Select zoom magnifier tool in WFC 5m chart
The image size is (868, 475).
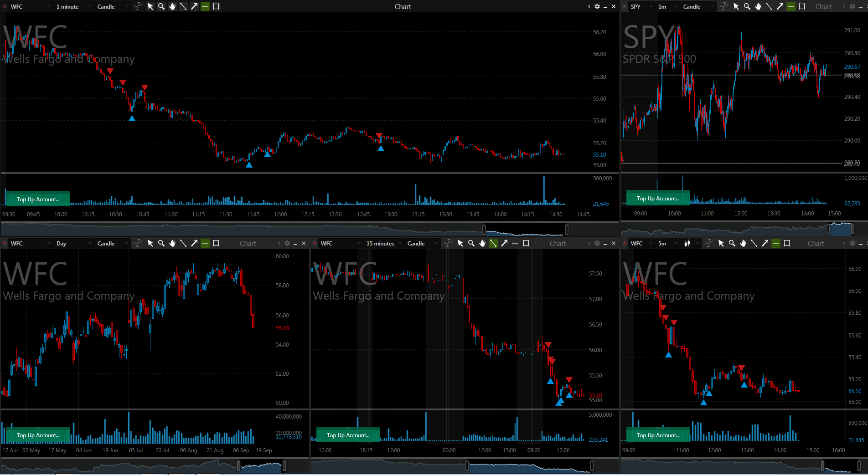(x=732, y=243)
